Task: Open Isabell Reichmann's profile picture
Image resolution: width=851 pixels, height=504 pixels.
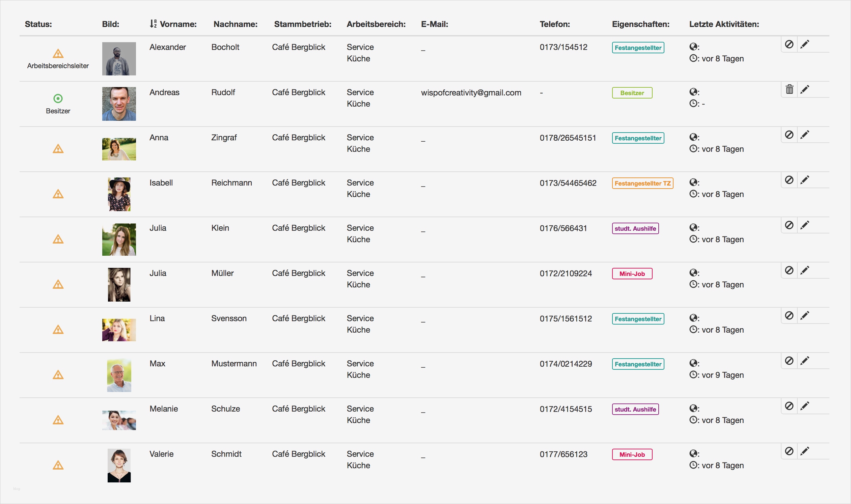Action: (x=119, y=194)
